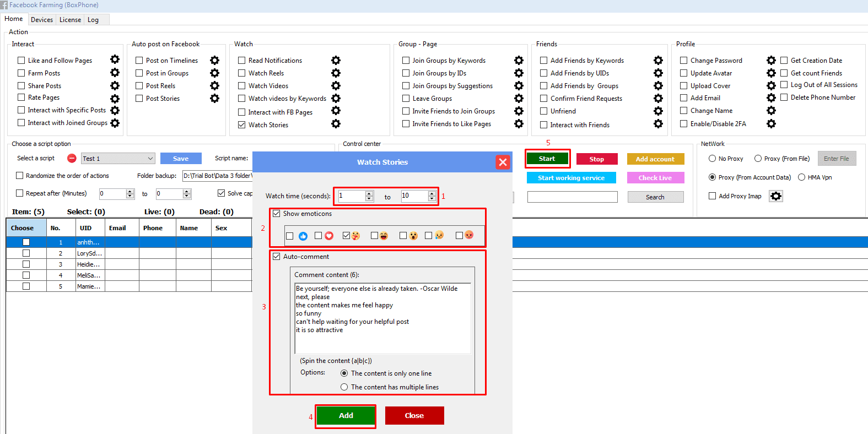
Task: Open settings gear for Post on Timelines
Action: (214, 60)
